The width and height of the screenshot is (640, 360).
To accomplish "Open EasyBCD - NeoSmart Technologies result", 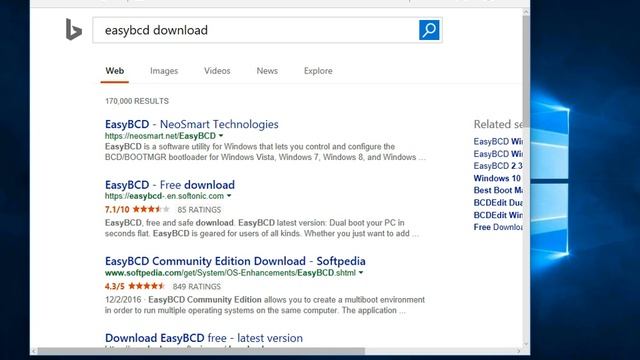I will (191, 124).
